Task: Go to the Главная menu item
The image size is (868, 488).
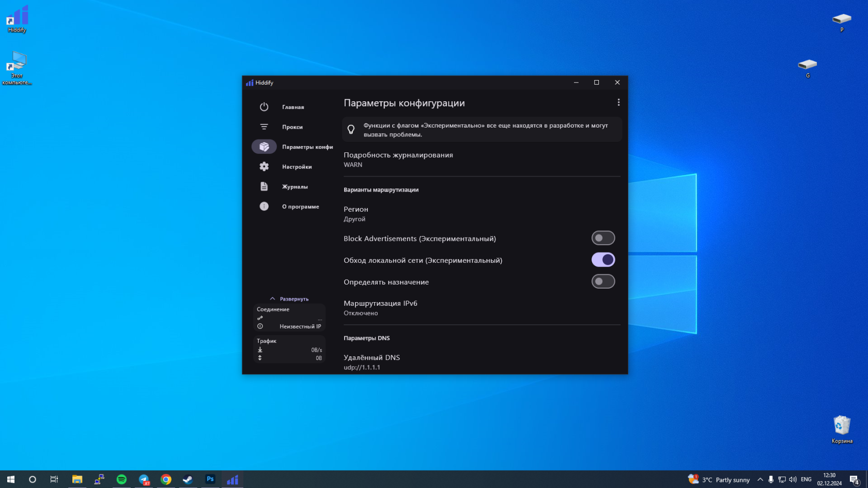Action: tap(293, 107)
